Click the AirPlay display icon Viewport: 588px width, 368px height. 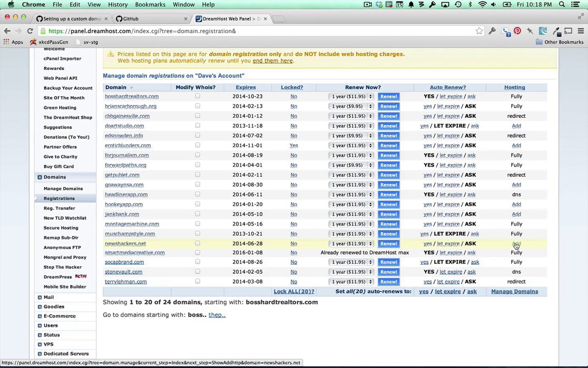[x=445, y=4]
